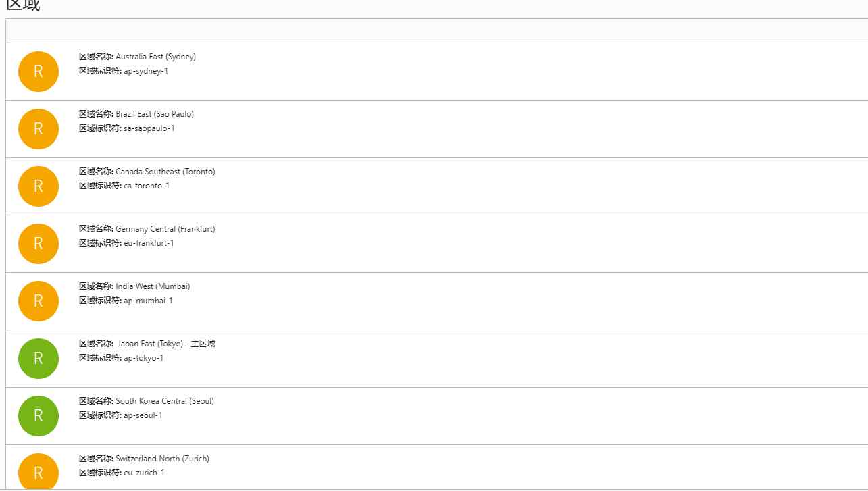Click the orange R icon for Brazil East

(39, 129)
